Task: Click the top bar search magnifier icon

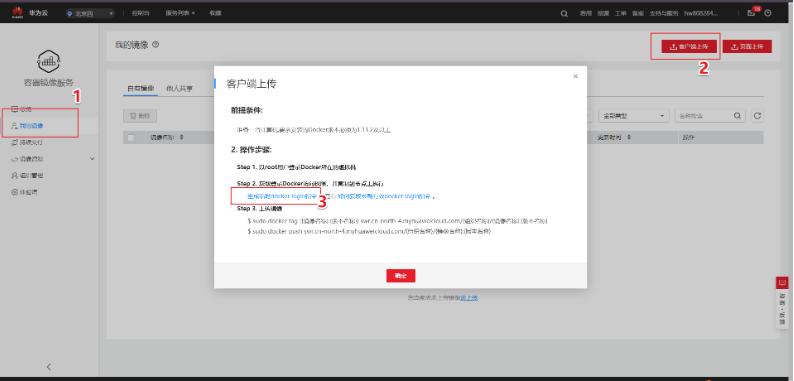Action: tap(564, 14)
